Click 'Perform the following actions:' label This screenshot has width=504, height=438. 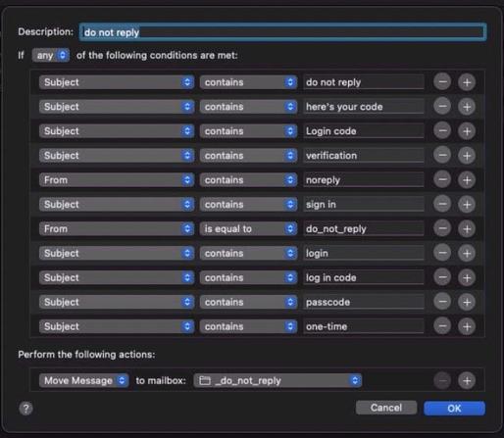[86, 355]
